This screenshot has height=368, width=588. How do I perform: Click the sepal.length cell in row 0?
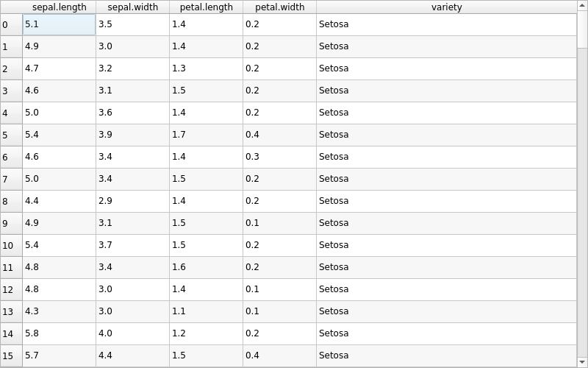pyautogui.click(x=59, y=24)
